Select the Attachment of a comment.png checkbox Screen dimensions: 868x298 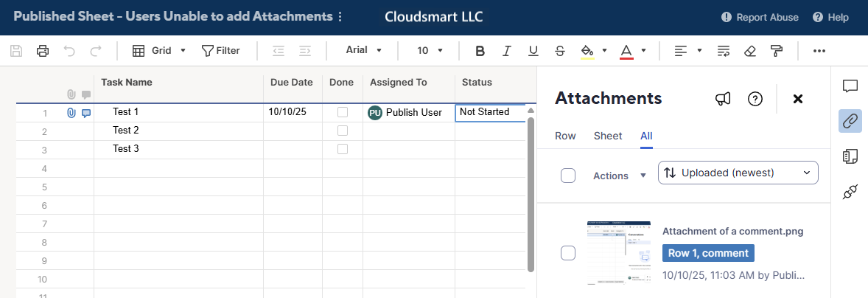click(x=568, y=253)
